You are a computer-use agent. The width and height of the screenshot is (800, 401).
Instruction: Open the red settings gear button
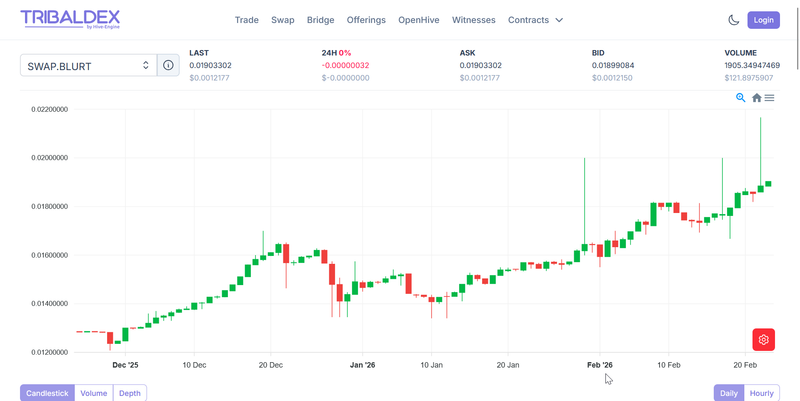point(764,340)
